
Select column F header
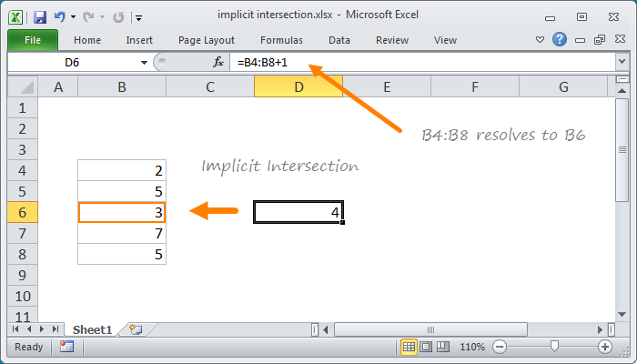[475, 87]
